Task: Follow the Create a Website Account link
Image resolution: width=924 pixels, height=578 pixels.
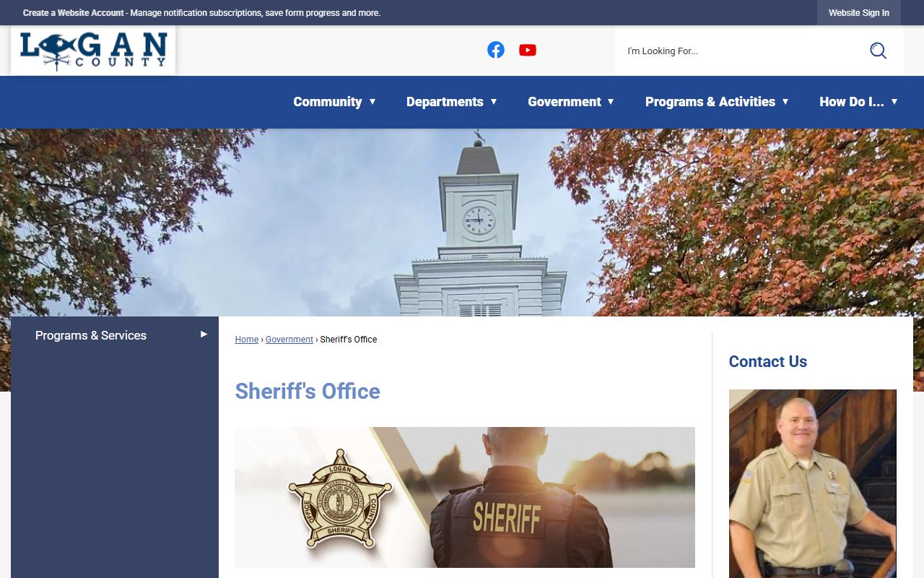Action: click(73, 13)
